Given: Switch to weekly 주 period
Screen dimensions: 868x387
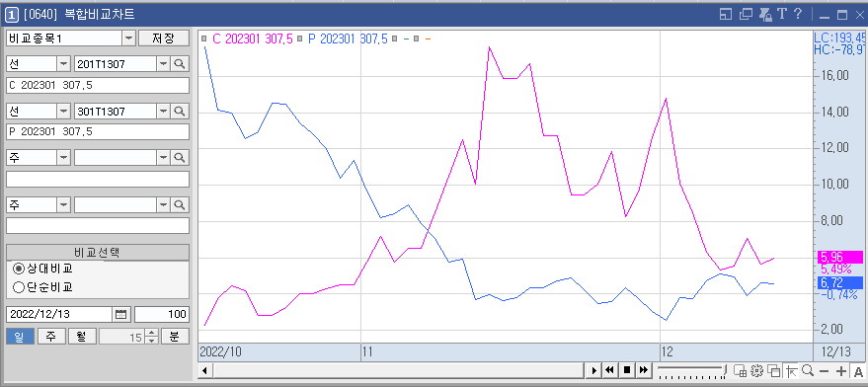Looking at the screenshot, I should pyautogui.click(x=51, y=336).
